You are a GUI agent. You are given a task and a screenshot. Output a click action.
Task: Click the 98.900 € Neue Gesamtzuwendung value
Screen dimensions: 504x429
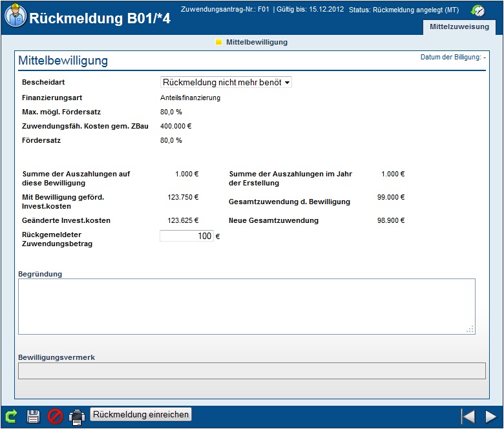(x=391, y=220)
